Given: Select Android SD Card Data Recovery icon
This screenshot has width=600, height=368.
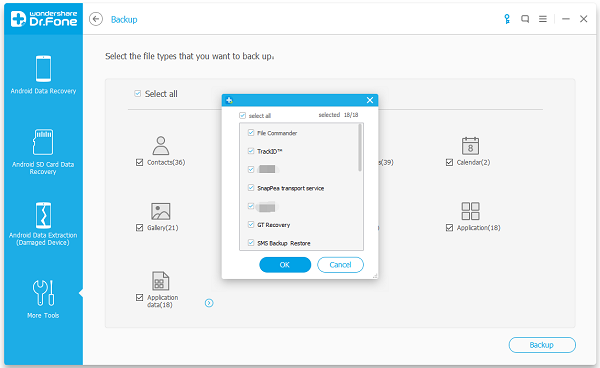Looking at the screenshot, I should click(x=43, y=142).
